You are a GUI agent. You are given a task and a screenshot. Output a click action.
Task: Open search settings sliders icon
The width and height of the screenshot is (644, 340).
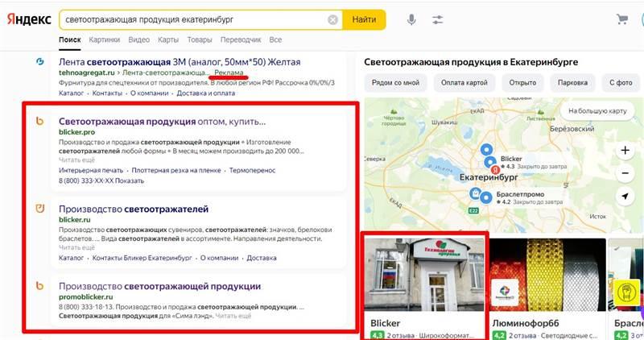tap(437, 19)
